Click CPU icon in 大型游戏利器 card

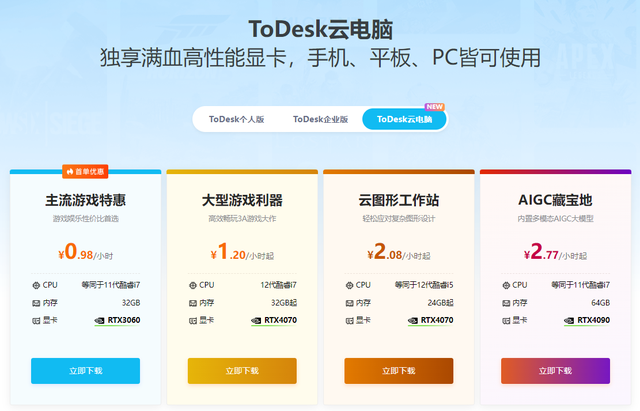pyautogui.click(x=193, y=285)
